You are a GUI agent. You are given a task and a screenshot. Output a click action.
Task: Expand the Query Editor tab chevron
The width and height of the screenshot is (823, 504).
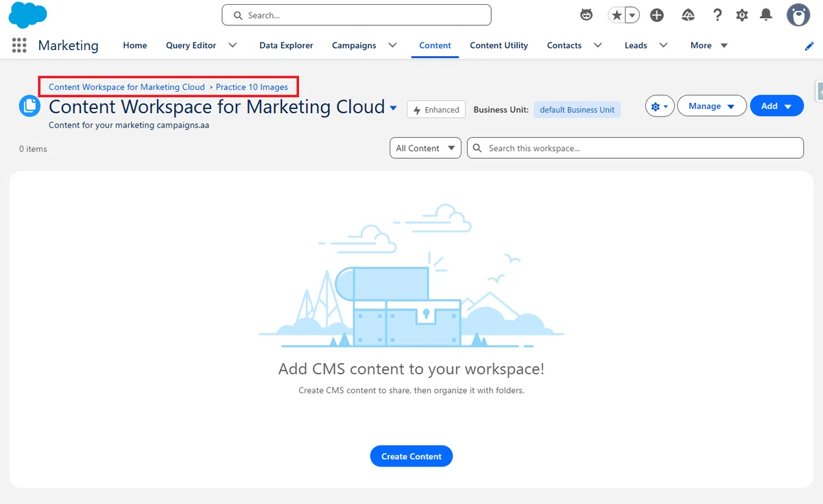[x=232, y=45]
